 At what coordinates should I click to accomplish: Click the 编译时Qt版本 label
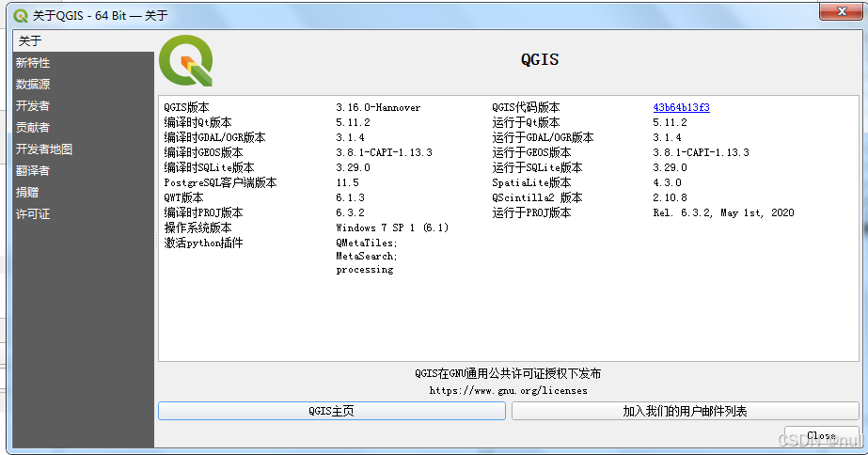(197, 122)
